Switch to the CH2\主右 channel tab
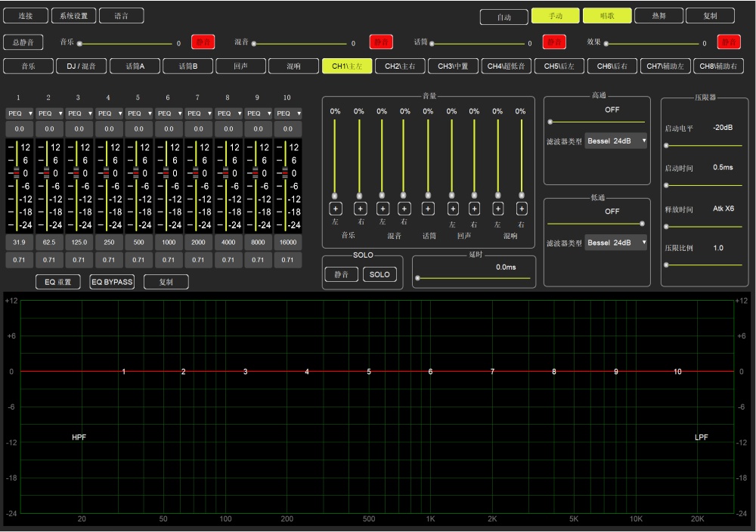The image size is (756, 532). pos(400,66)
